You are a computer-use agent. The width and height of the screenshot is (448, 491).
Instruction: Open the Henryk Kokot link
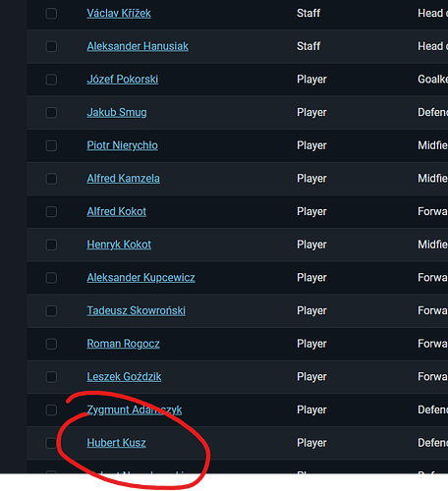(119, 245)
